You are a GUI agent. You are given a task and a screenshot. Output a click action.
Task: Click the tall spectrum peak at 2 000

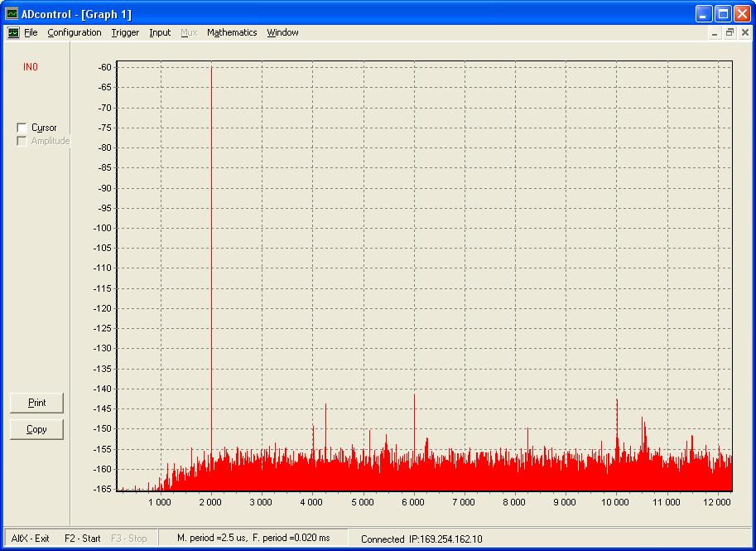211,260
